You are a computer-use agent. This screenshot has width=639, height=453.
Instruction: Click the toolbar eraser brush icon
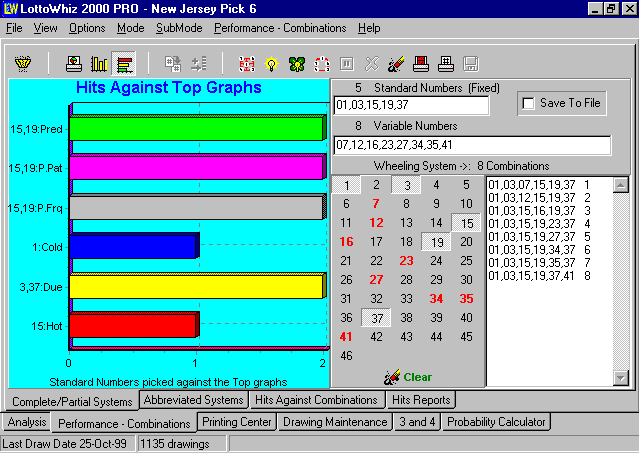(396, 64)
